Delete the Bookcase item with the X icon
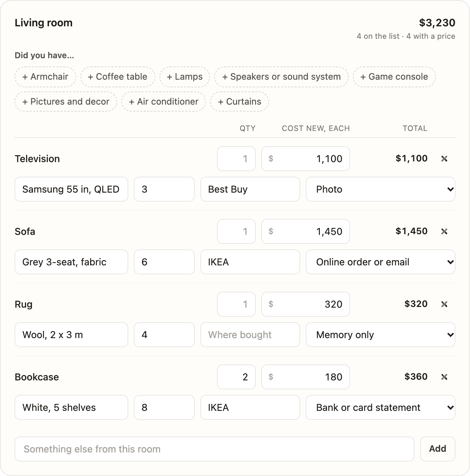Image resolution: width=470 pixels, height=476 pixels. [x=444, y=377]
